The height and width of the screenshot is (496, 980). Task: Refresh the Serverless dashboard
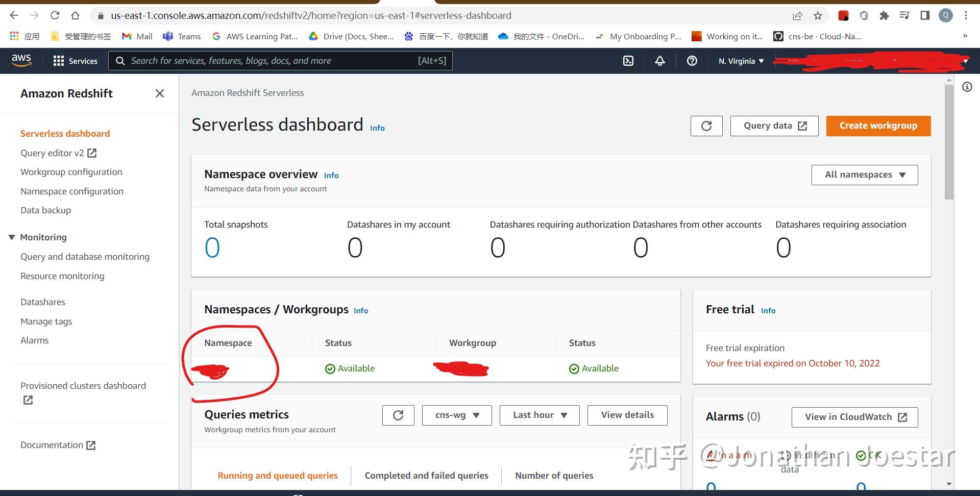coord(706,126)
